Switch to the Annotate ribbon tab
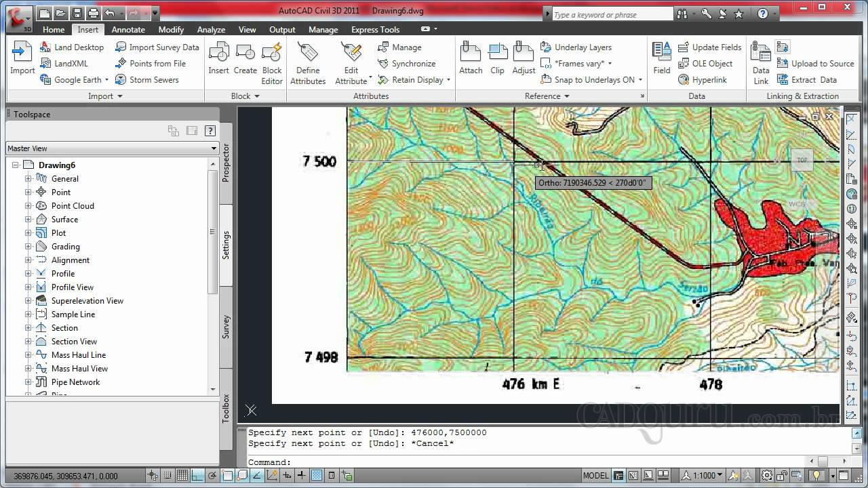The height and width of the screenshot is (488, 868). pos(128,30)
